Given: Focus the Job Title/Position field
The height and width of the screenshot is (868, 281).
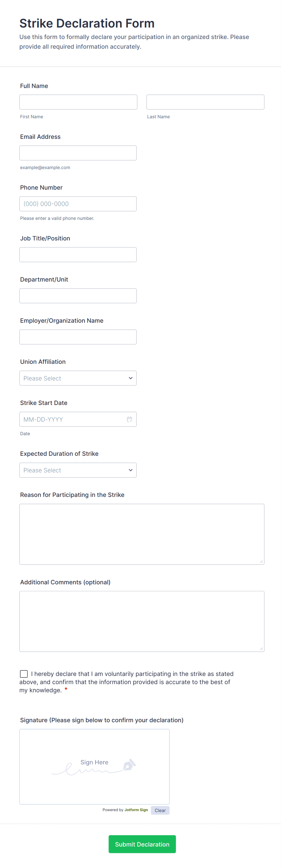Looking at the screenshot, I should 78,255.
